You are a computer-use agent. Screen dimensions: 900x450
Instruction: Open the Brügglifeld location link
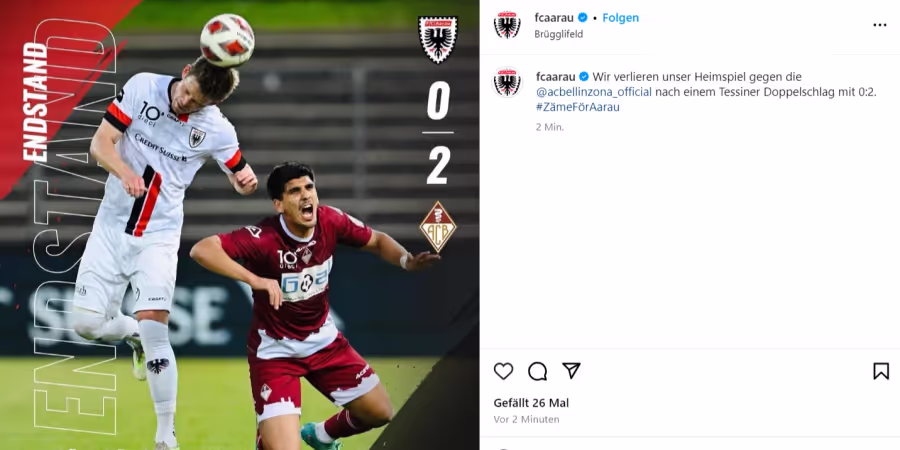pos(558,34)
